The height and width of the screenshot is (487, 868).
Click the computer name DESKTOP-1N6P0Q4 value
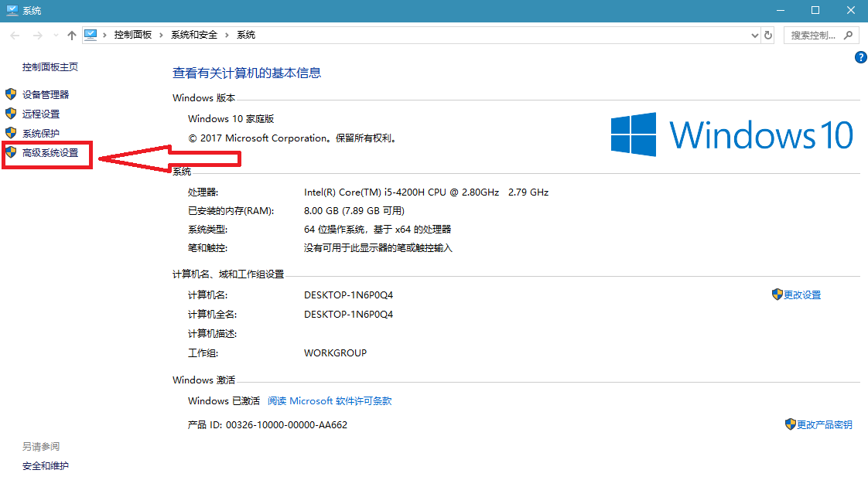point(348,295)
